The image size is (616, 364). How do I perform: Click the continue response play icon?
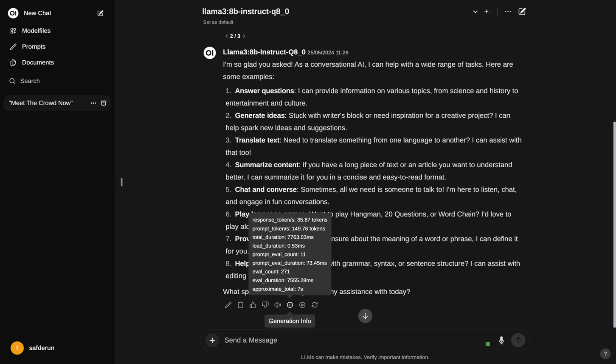click(302, 305)
